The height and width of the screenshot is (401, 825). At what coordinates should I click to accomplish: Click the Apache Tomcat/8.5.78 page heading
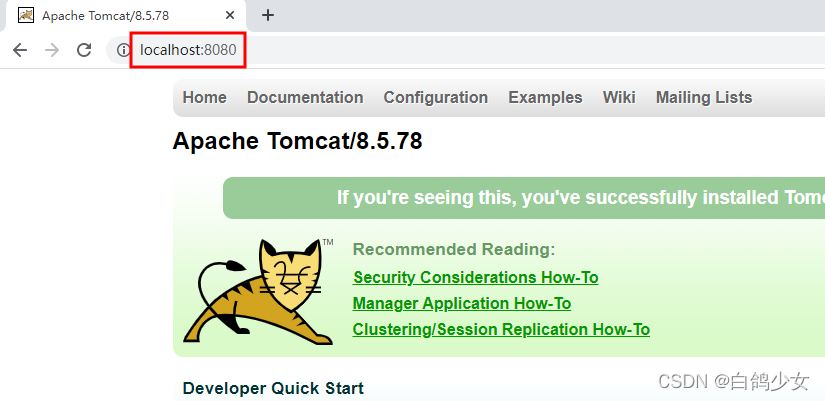tap(297, 141)
